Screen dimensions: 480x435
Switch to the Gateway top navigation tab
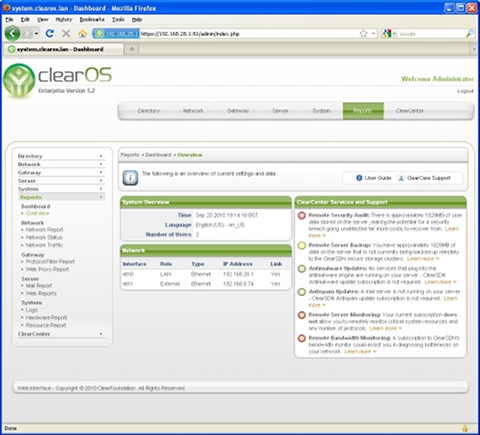[238, 111]
